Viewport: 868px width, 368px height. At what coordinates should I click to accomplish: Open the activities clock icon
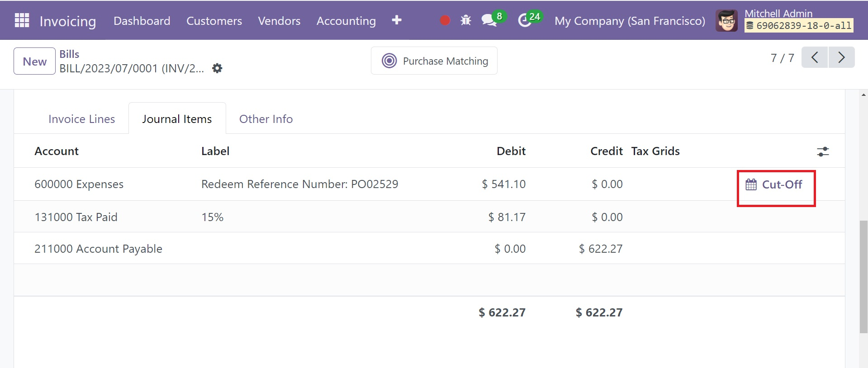click(524, 20)
